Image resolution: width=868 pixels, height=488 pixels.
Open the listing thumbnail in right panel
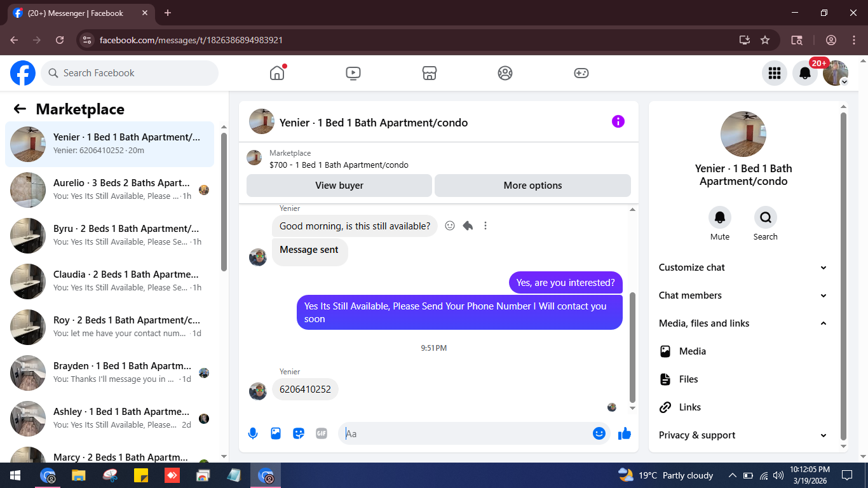click(x=743, y=134)
